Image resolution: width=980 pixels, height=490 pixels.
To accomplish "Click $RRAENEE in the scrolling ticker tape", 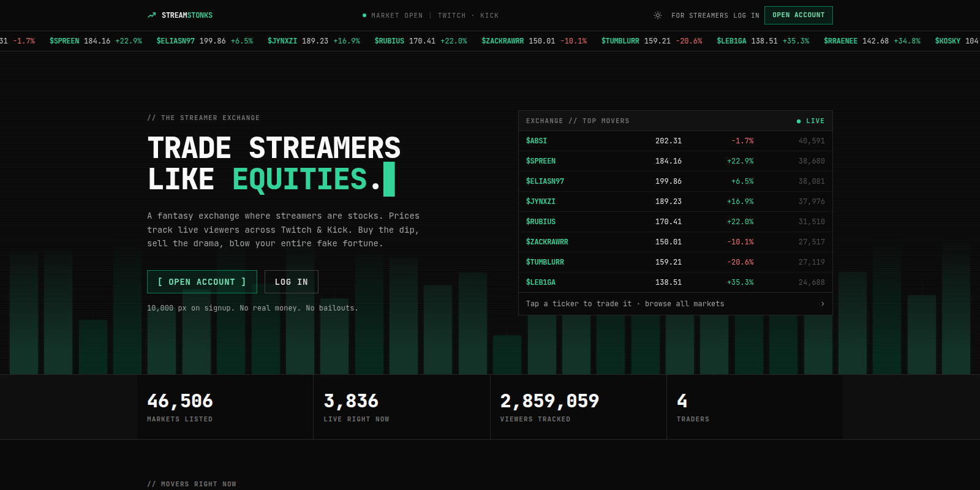I will coord(872,41).
